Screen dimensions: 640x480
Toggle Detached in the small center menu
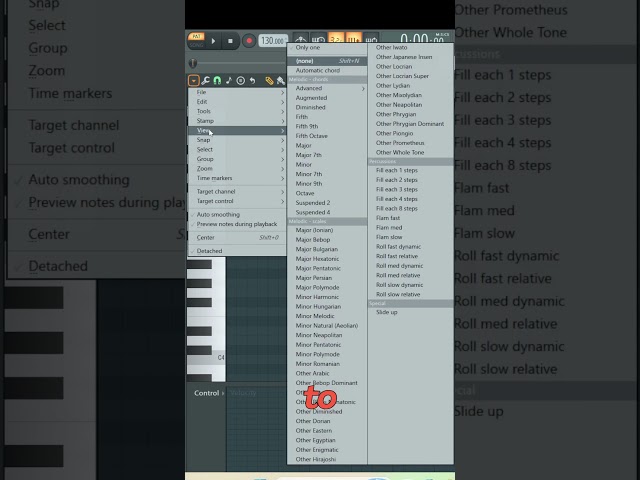click(x=237, y=251)
